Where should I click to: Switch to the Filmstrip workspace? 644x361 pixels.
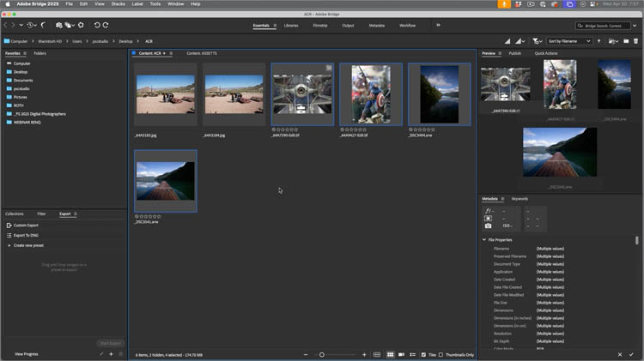pyautogui.click(x=319, y=26)
